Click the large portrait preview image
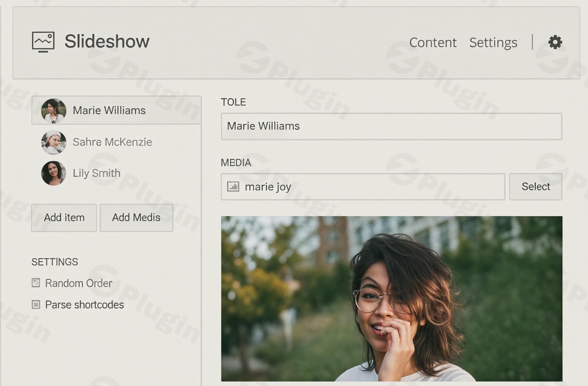The height and width of the screenshot is (386, 588). pyautogui.click(x=392, y=299)
